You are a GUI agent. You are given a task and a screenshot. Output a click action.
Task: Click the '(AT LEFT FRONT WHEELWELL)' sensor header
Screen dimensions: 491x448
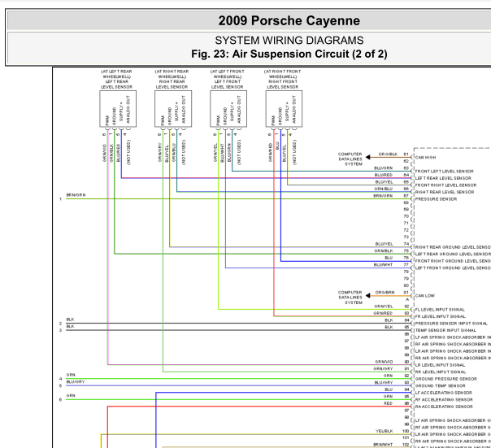[x=228, y=74]
